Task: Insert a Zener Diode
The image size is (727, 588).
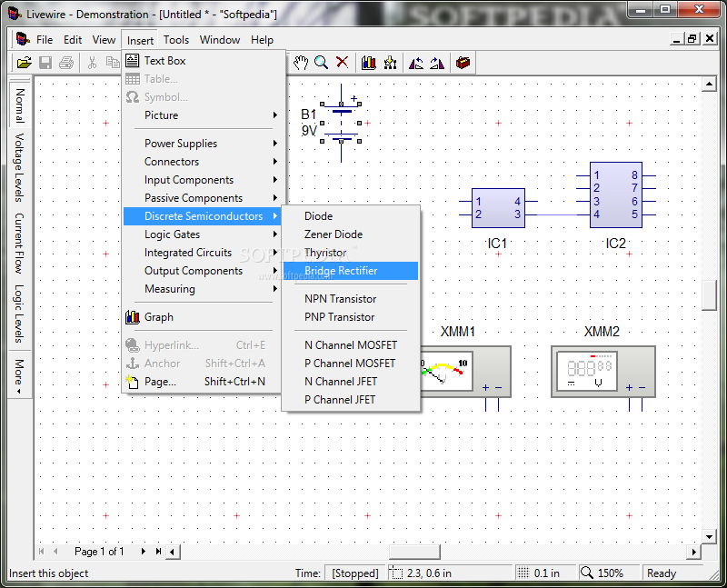Action: [x=351, y=234]
